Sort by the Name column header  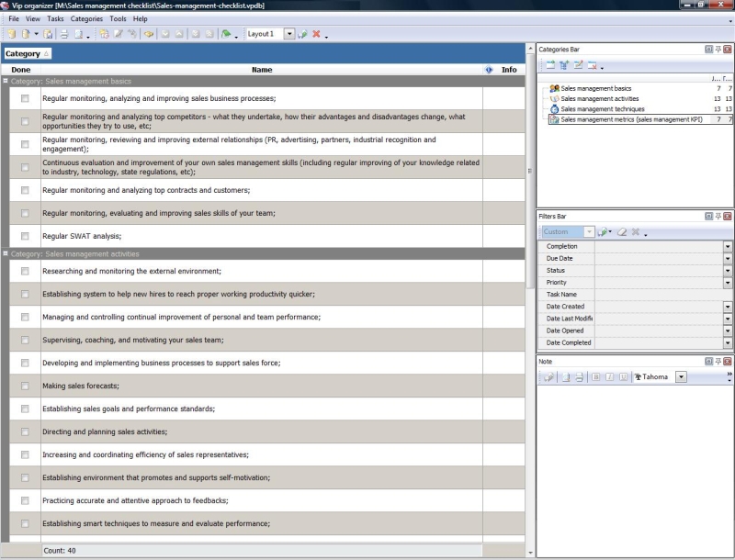pyautogui.click(x=262, y=70)
